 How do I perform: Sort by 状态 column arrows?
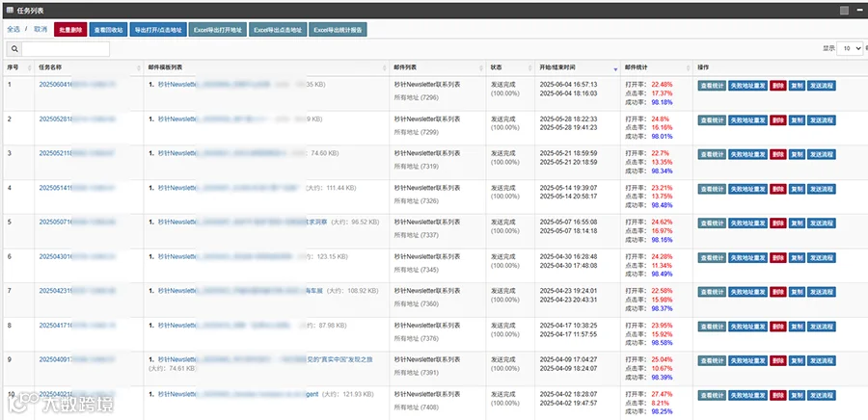529,67
